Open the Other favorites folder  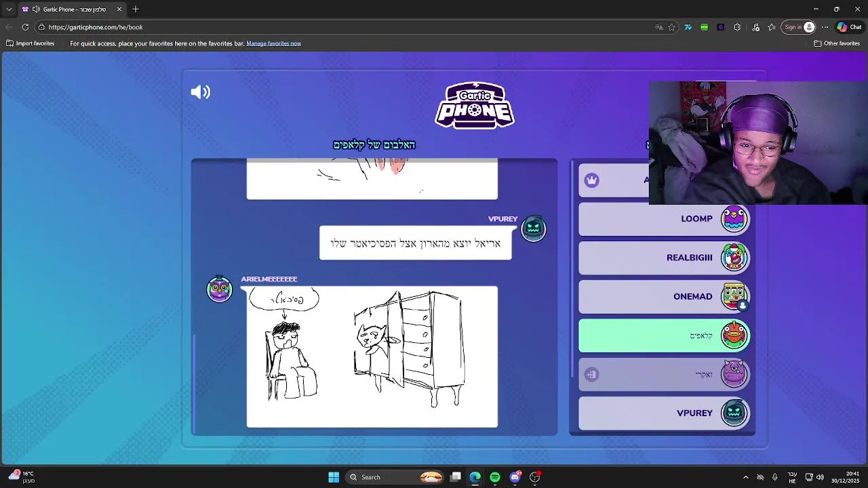tap(837, 43)
